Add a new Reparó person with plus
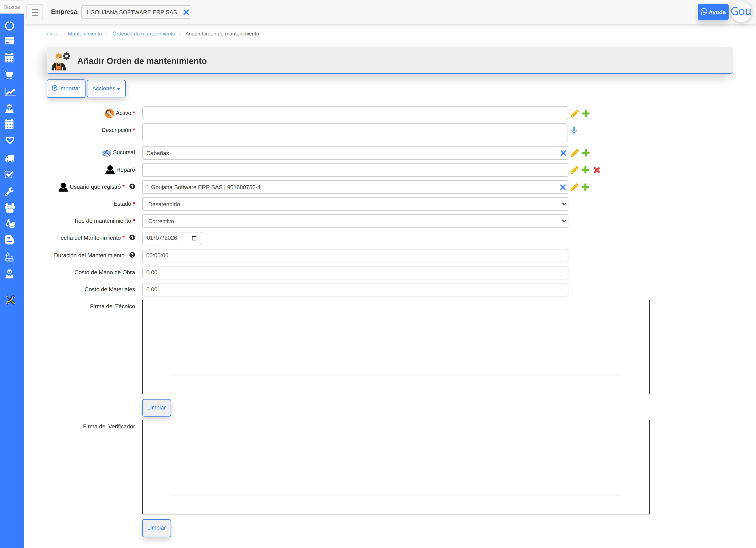Viewport: 756px width, 548px height. 585,170
